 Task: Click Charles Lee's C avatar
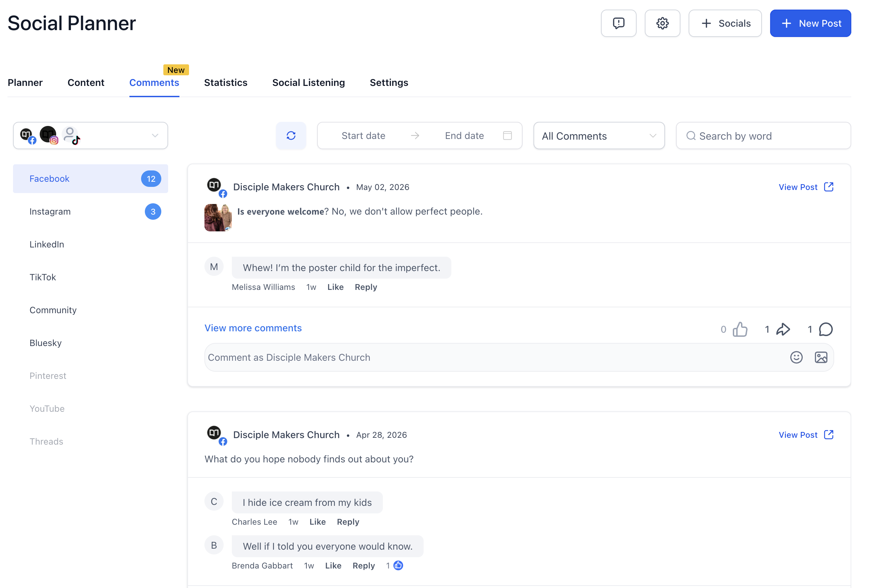[214, 501]
